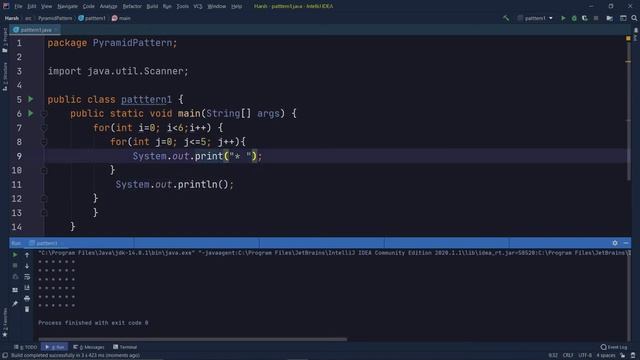Click the fold end marker on line 10
Image resolution: width=640 pixels, height=360 pixels.
click(44, 170)
